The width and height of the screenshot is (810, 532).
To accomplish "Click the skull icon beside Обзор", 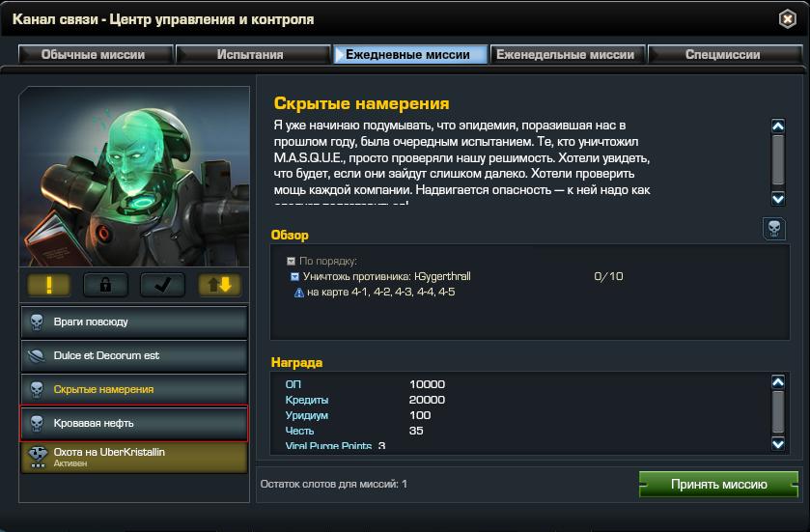I will click(774, 228).
